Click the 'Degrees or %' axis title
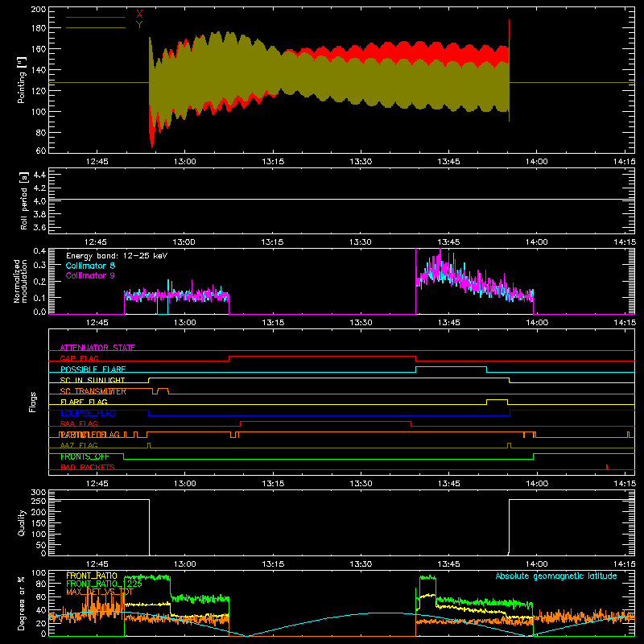Image resolution: width=644 pixels, height=644 pixels. 22,604
